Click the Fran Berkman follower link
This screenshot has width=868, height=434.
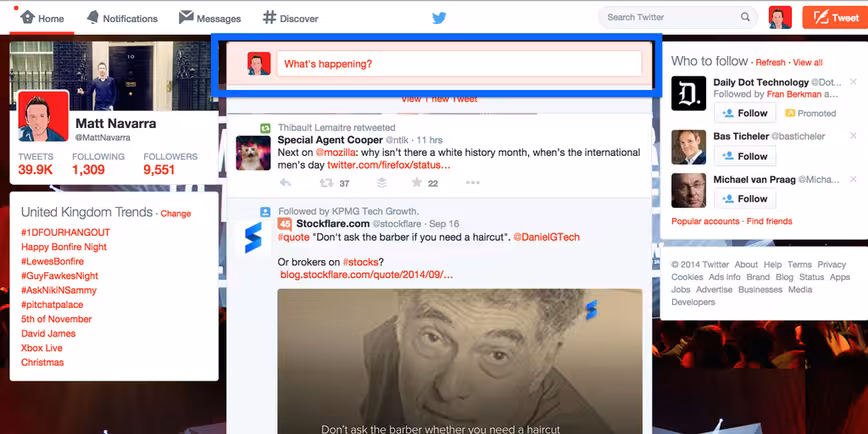pyautogui.click(x=794, y=95)
